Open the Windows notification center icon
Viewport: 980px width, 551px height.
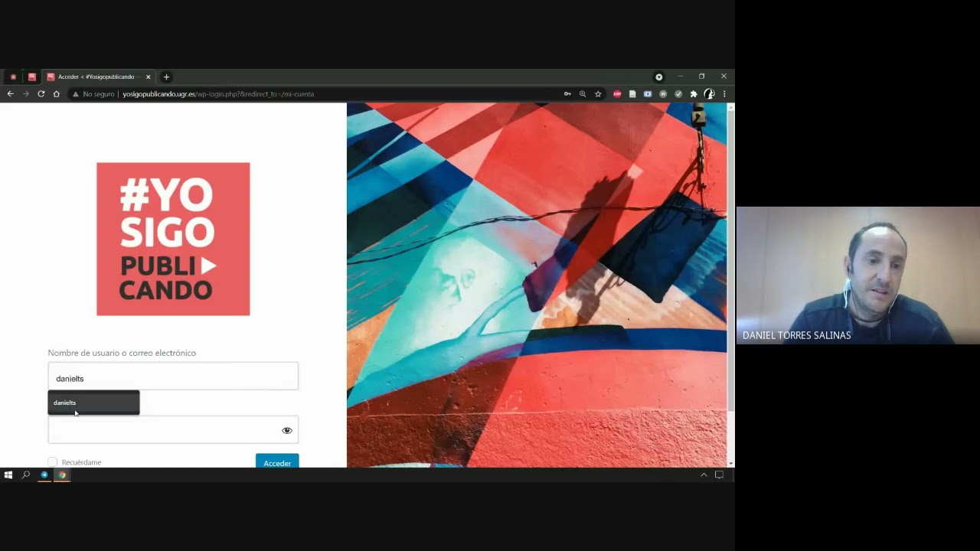point(719,475)
